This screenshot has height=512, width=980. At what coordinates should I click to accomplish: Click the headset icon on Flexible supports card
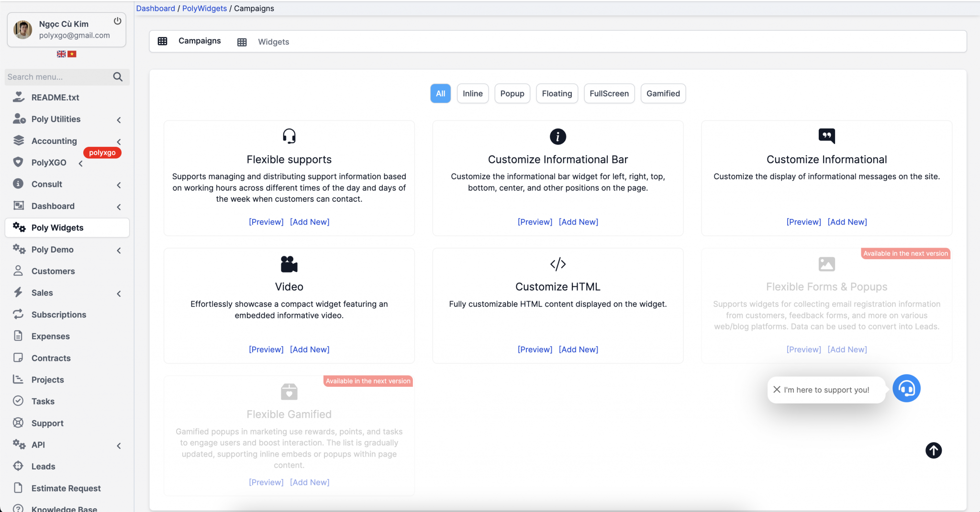coord(289,136)
